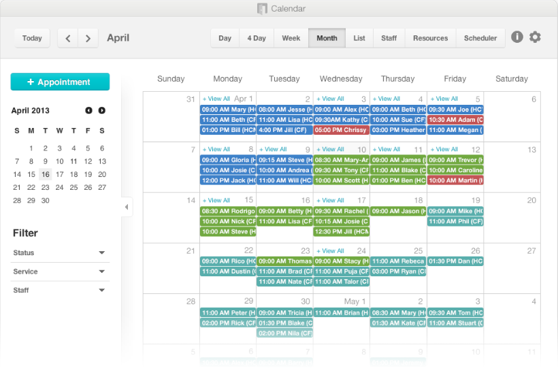Open 09:15 AM Steve appointment
Viewport: 558px width, 392px height.
(284, 160)
